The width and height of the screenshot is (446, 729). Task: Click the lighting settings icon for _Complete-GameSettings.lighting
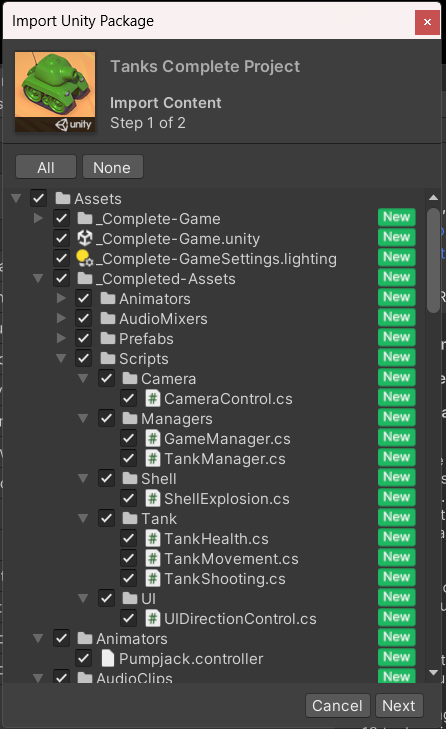click(x=85, y=258)
